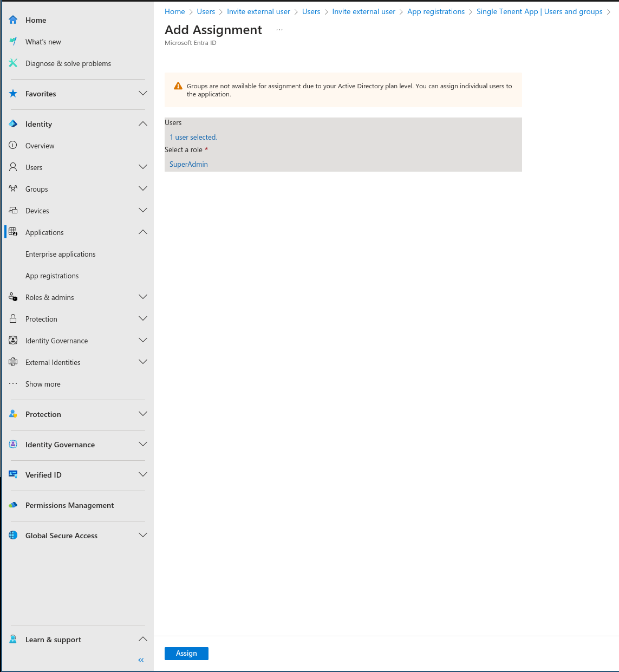Click the Devices icon in the sidebar
619x672 pixels.
click(12, 210)
